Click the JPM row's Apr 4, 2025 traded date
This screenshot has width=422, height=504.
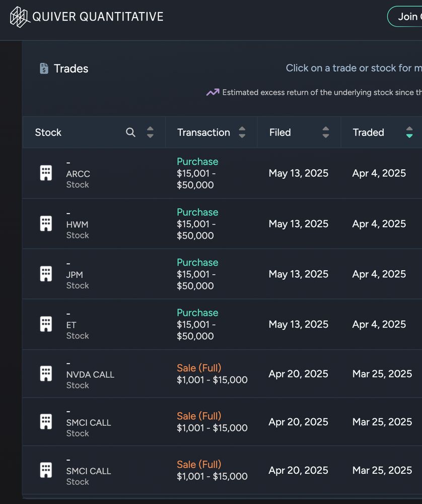pyautogui.click(x=379, y=274)
